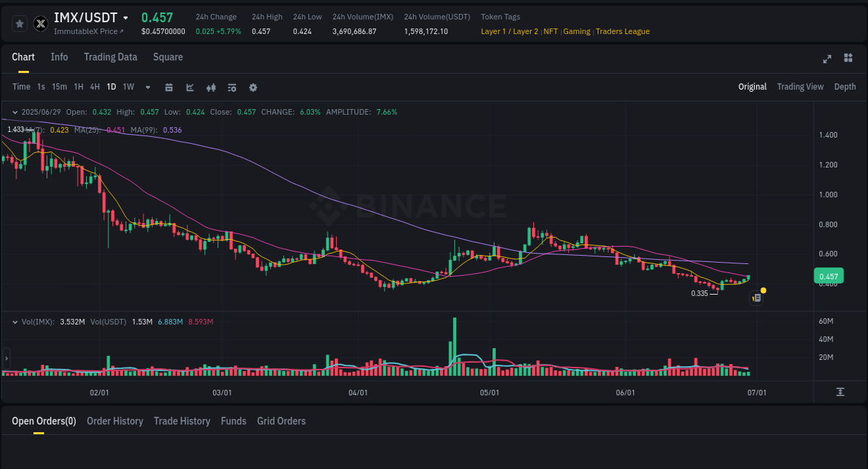Open the technical indicators icon

[x=190, y=87]
